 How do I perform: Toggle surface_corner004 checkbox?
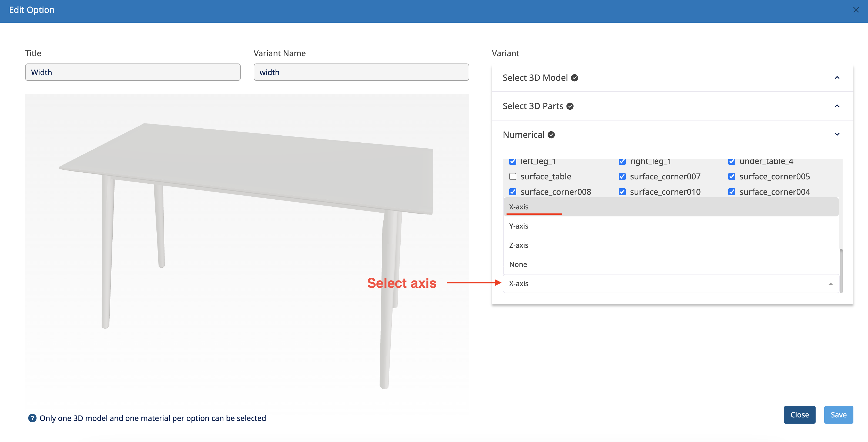click(x=732, y=192)
